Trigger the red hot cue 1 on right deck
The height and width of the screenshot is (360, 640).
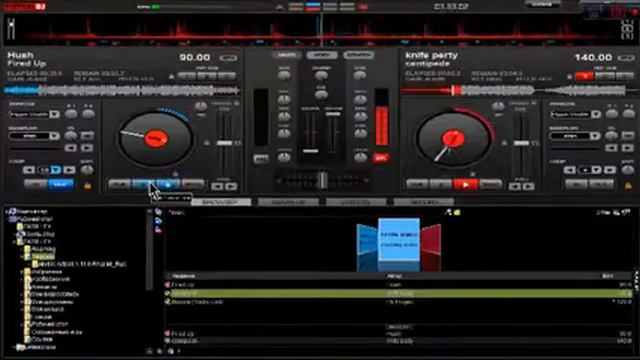coord(584,76)
